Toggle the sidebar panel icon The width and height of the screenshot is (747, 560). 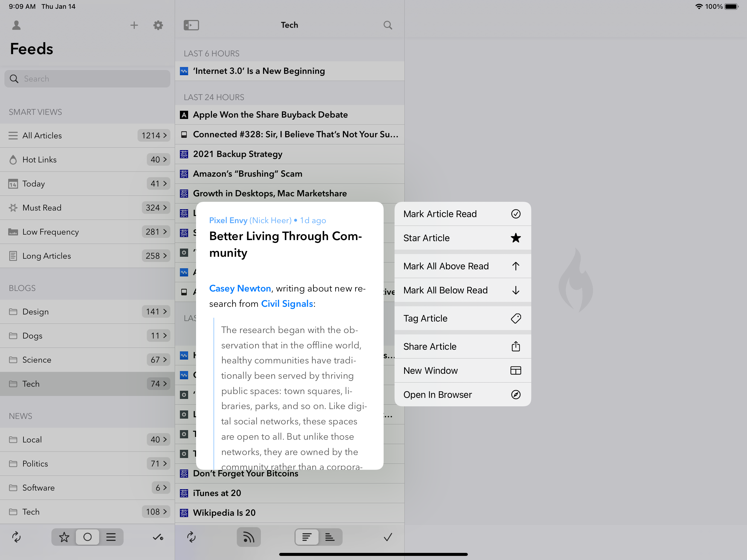point(191,25)
